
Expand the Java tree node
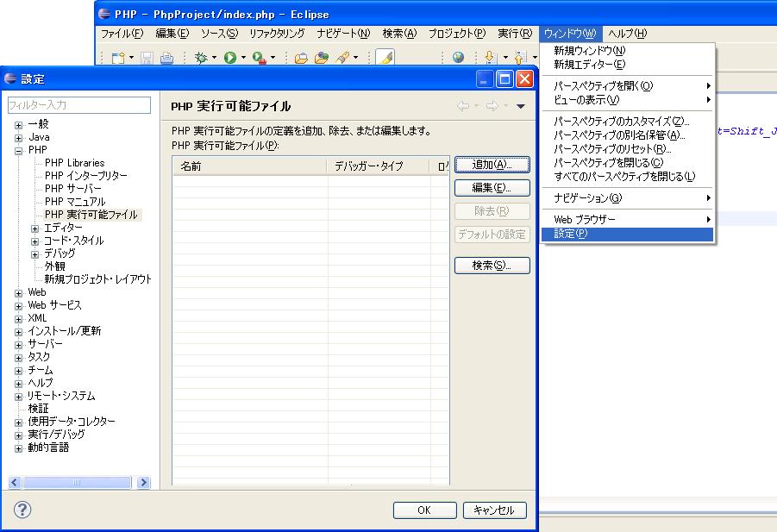[x=18, y=138]
